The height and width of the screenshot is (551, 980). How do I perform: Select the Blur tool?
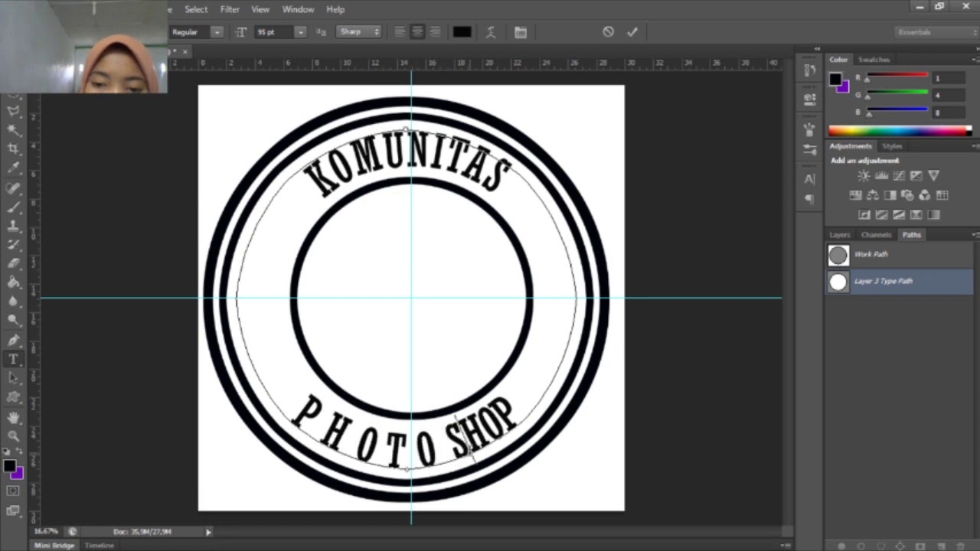[13, 302]
